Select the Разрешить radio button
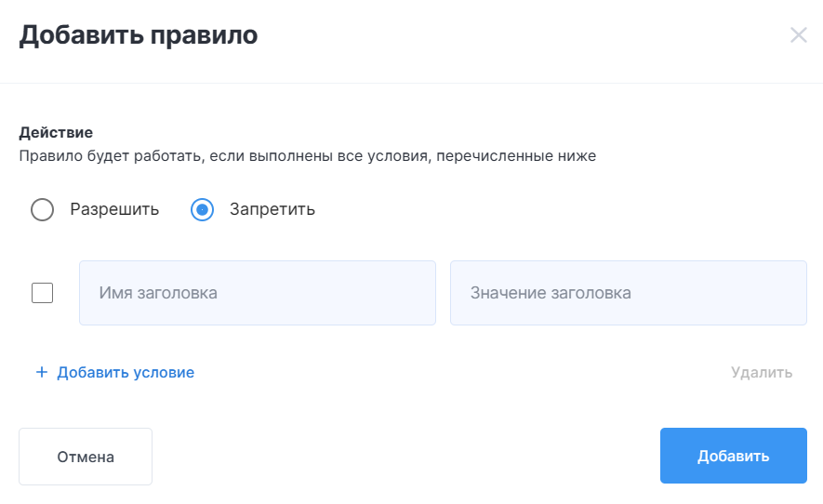Image resolution: width=823 pixels, height=504 pixels. (x=42, y=209)
